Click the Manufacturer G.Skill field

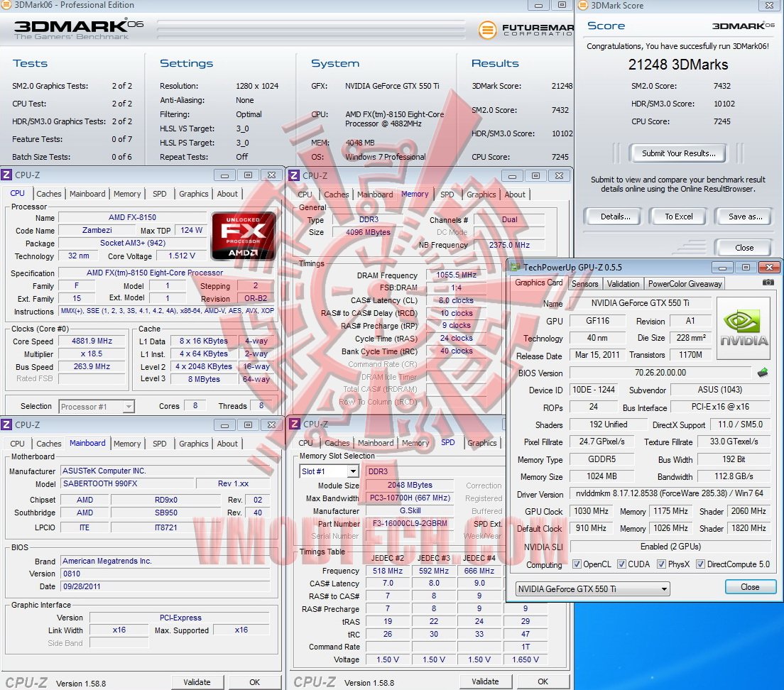410,510
